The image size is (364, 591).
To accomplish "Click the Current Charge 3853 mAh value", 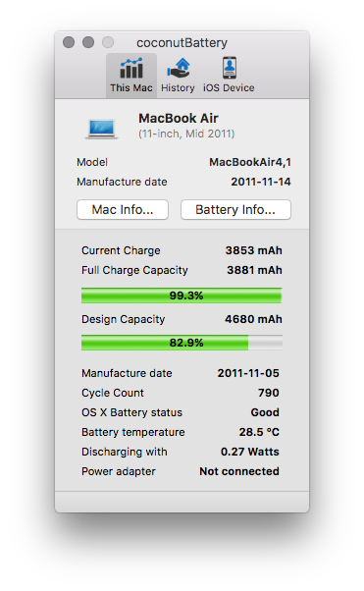I will (253, 250).
